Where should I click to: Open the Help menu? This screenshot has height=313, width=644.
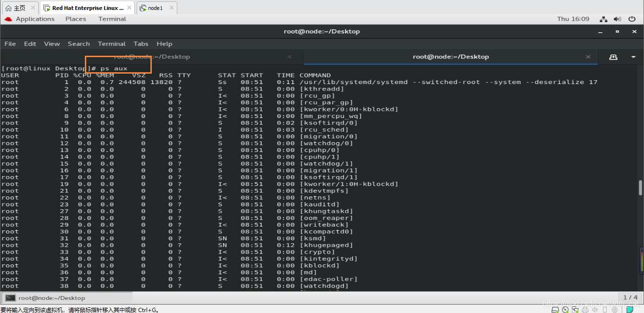click(164, 43)
